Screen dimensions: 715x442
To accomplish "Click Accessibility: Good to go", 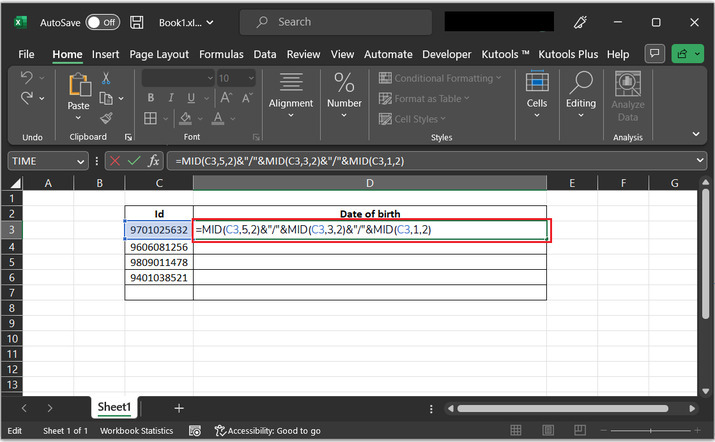I will 268,431.
